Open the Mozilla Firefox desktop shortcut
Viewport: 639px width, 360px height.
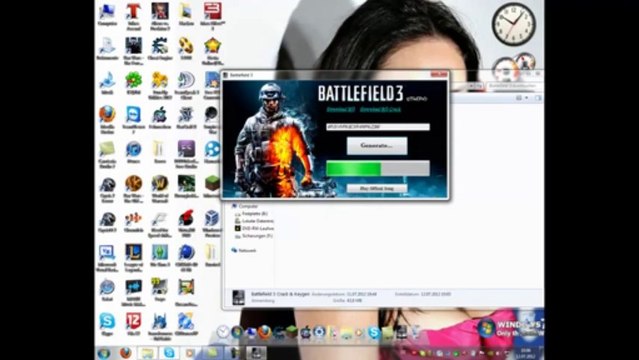point(107,119)
